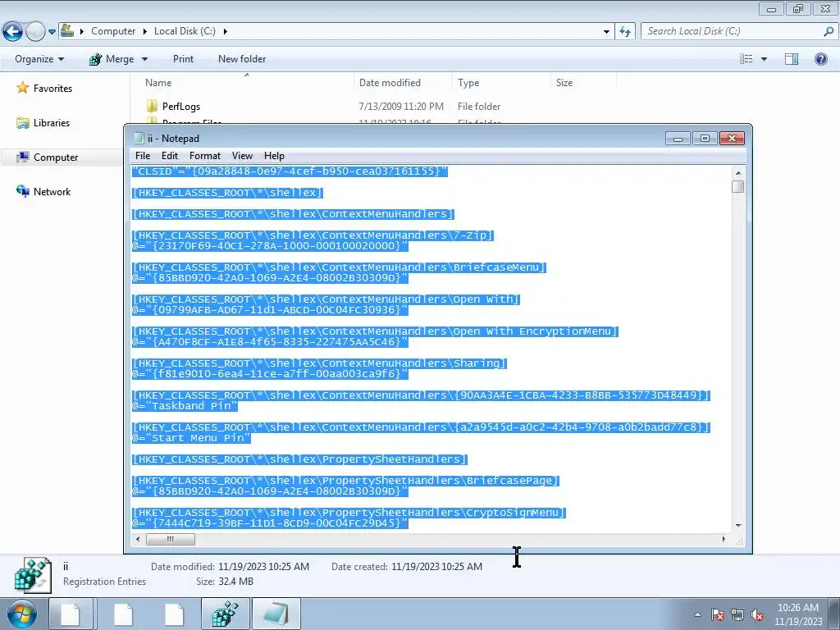
Task: Click the Notepad vertical scrollbar thumb
Action: point(738,186)
